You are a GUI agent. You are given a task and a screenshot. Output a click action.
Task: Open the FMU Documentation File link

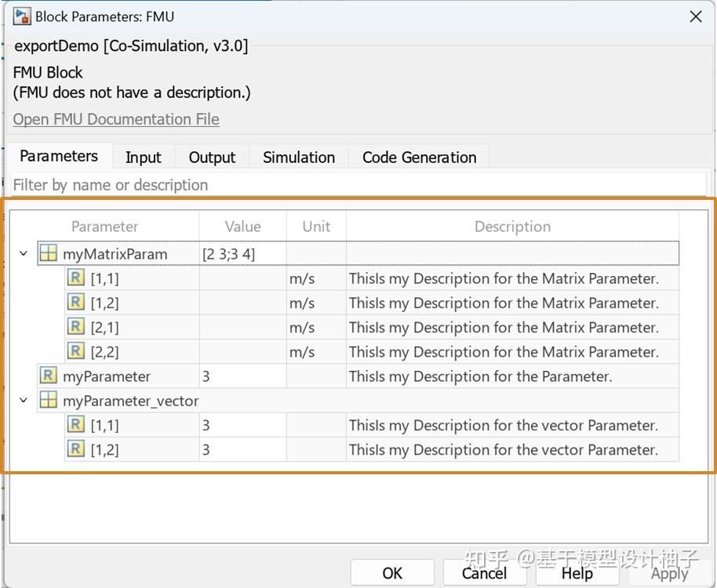[115, 119]
